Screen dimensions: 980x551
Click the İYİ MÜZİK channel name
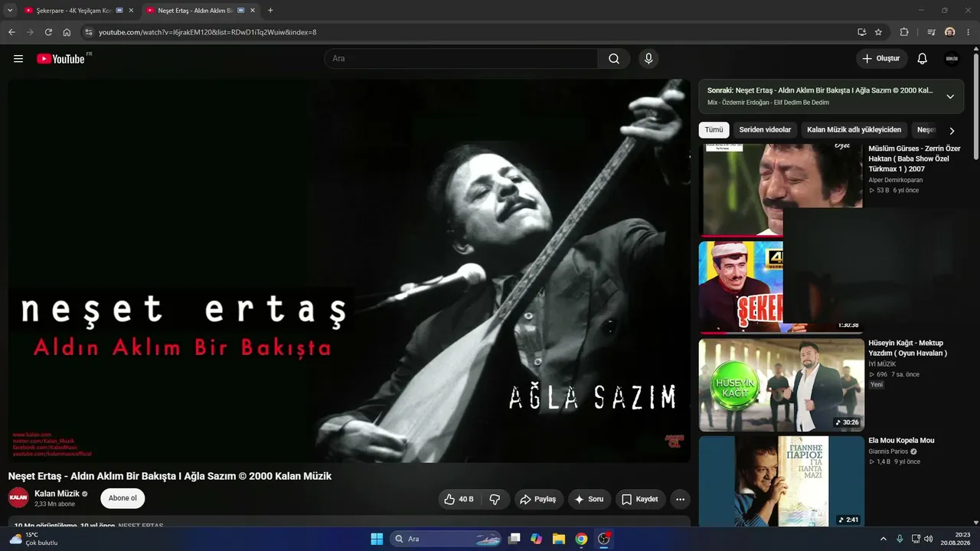[882, 364]
